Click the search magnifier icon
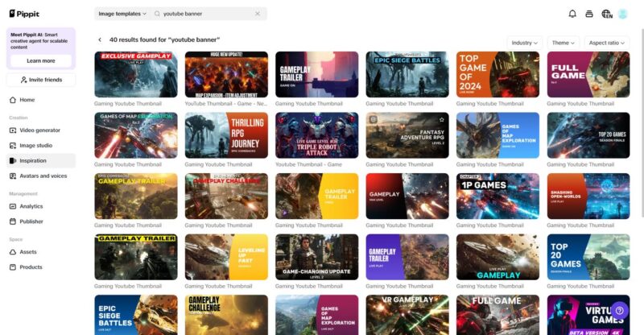Viewport: 644px width, 335px height. coord(157,14)
